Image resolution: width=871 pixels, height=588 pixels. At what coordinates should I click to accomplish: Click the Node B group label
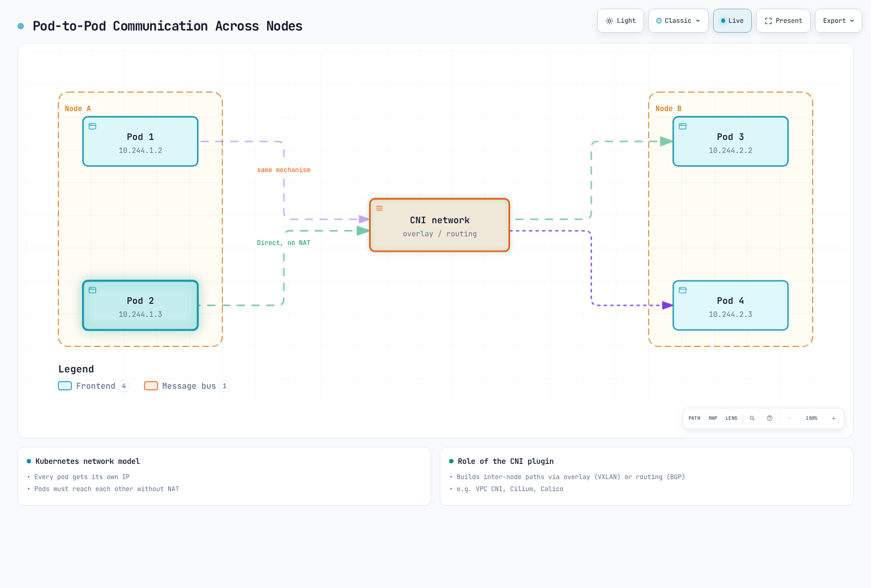[x=668, y=108]
